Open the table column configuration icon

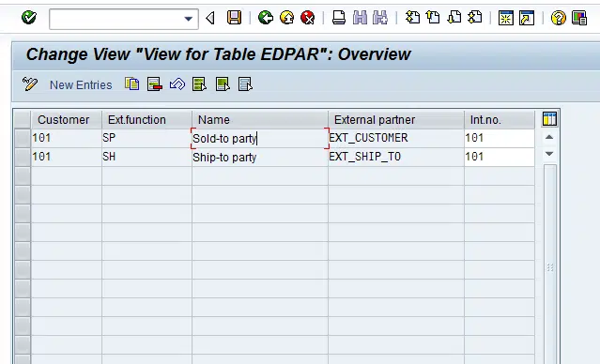(x=549, y=119)
